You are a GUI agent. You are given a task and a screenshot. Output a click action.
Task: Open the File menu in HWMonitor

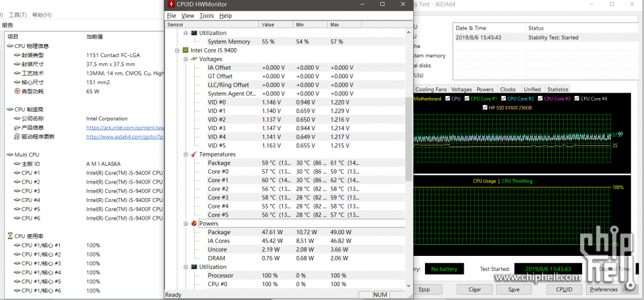click(x=171, y=16)
